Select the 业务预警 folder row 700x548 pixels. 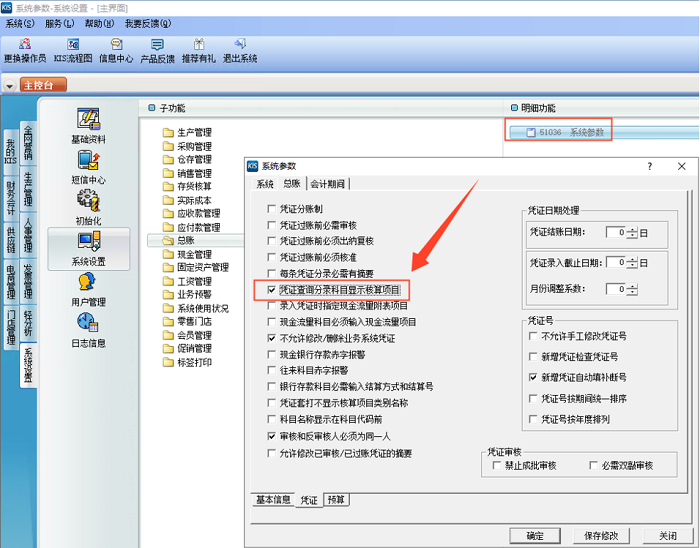[x=188, y=295]
